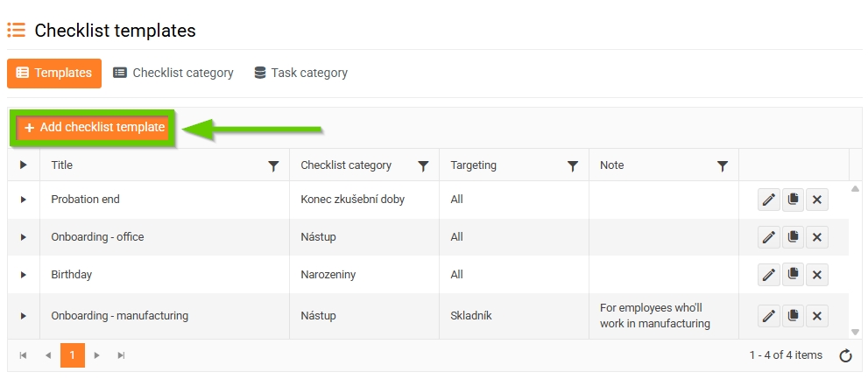This screenshot has height=379, width=868.
Task: Filter the Note column
Action: (723, 165)
